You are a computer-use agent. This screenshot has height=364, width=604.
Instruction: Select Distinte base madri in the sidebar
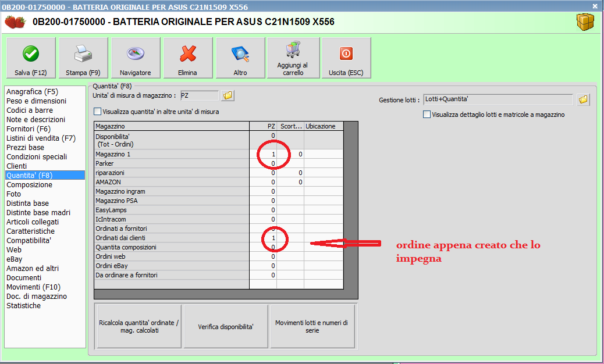coord(38,212)
